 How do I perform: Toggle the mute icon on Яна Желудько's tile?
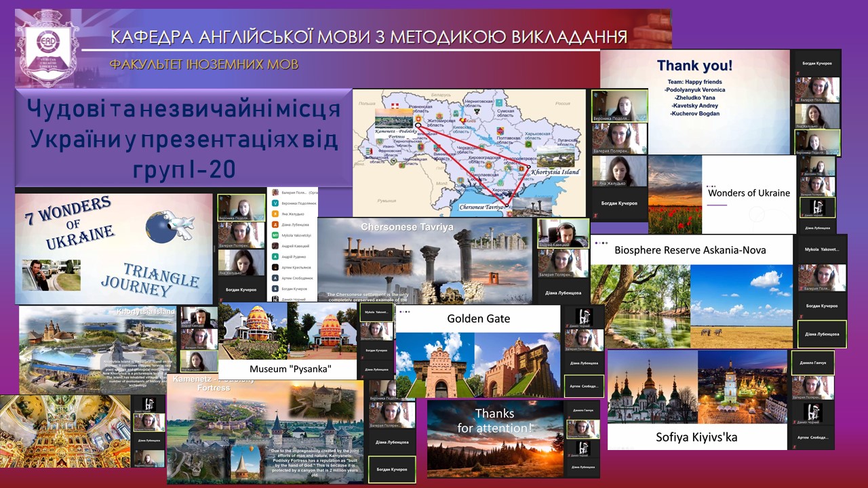tap(595, 182)
